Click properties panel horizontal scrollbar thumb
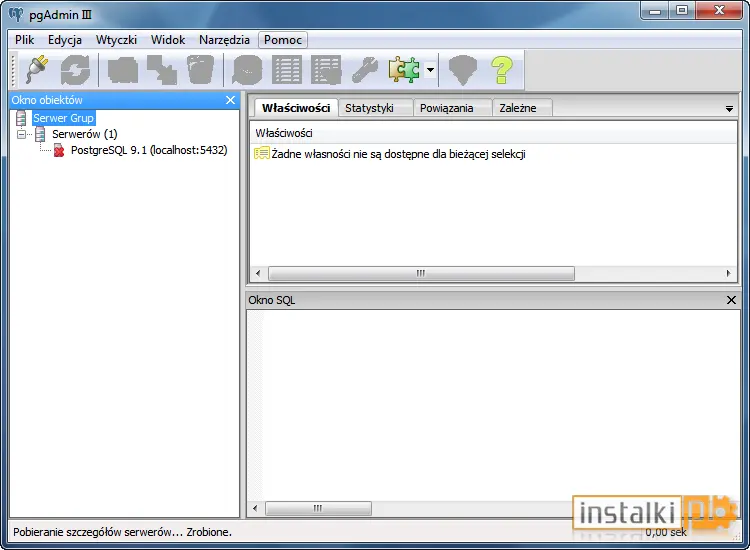 421,273
